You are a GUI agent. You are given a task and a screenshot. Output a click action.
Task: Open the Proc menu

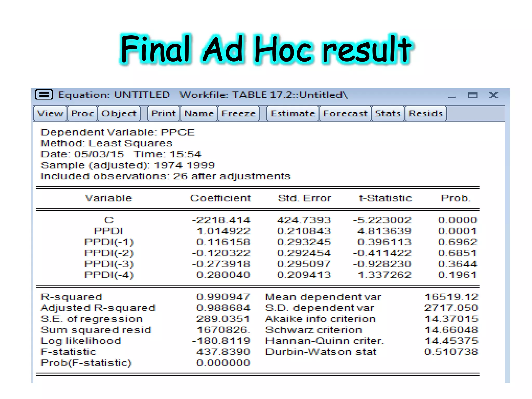click(82, 114)
